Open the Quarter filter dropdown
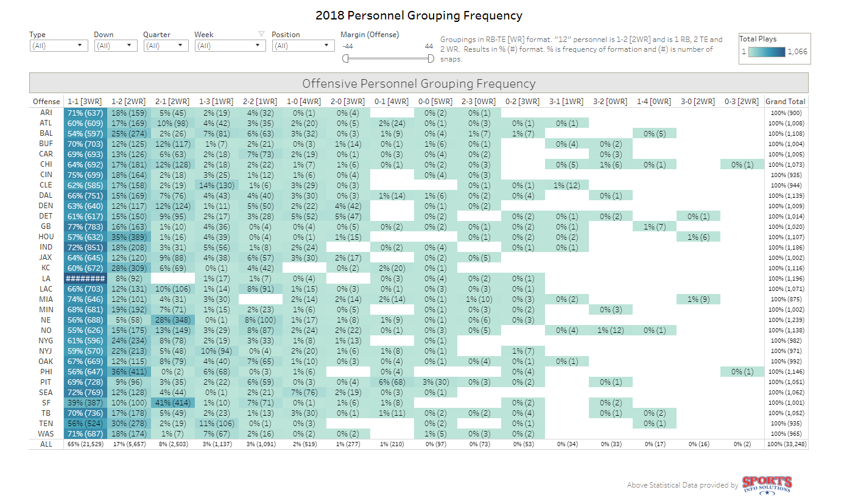The height and width of the screenshot is (504, 844). 166,46
